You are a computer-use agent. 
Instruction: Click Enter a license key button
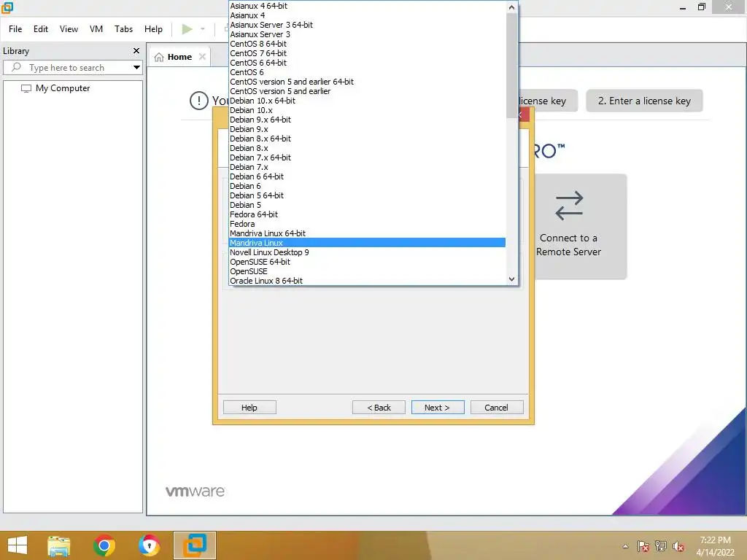(644, 101)
